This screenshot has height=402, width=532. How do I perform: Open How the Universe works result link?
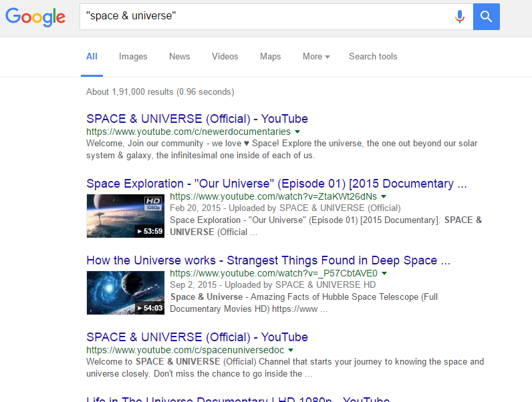[268, 260]
